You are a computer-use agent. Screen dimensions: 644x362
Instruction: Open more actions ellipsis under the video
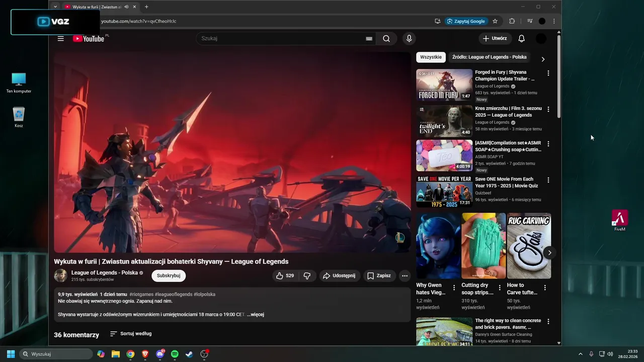coord(405,276)
